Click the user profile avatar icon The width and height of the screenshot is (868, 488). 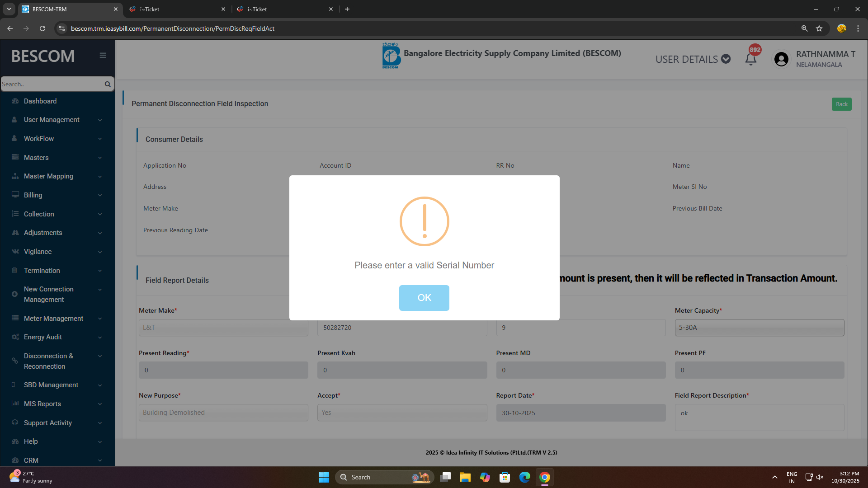(x=781, y=59)
